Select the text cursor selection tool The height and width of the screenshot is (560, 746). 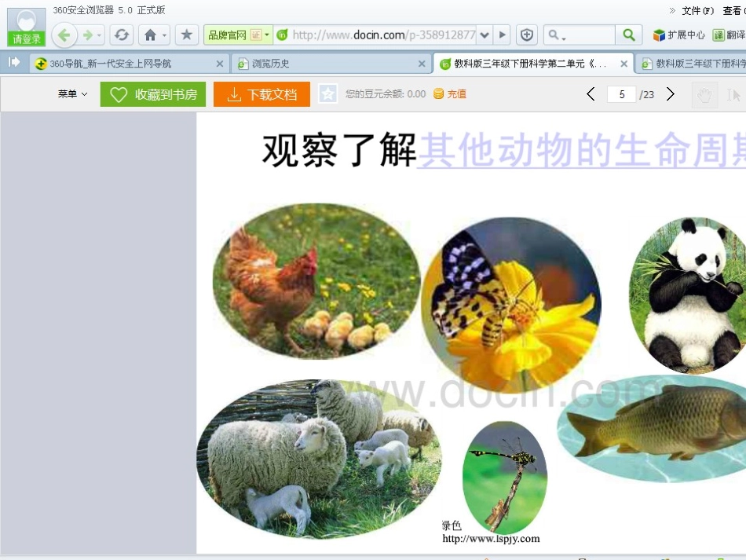[733, 95]
